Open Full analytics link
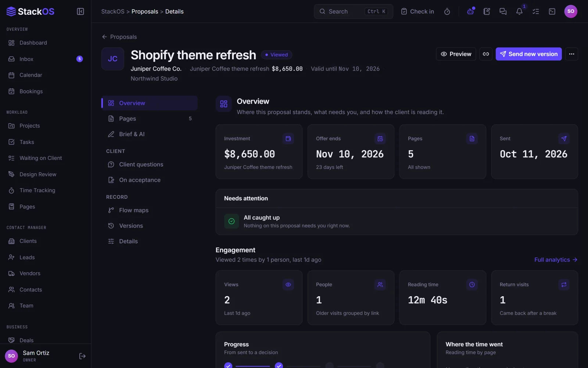The width and height of the screenshot is (588, 368). point(556,260)
